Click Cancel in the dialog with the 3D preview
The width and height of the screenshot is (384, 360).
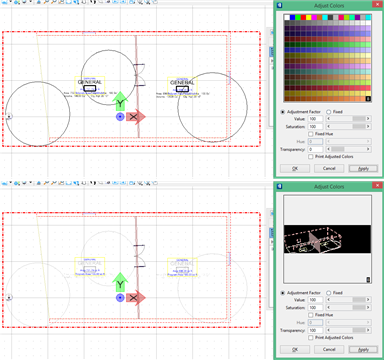coord(329,349)
